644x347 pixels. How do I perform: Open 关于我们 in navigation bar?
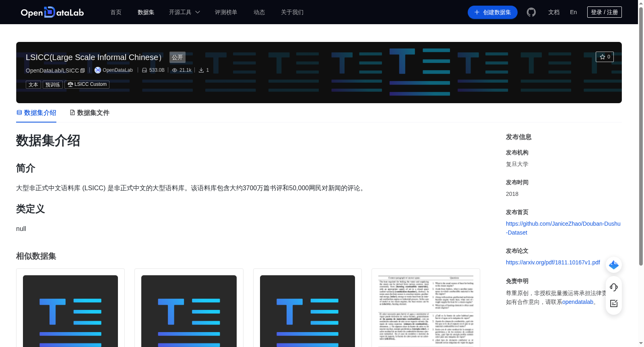tap(292, 12)
